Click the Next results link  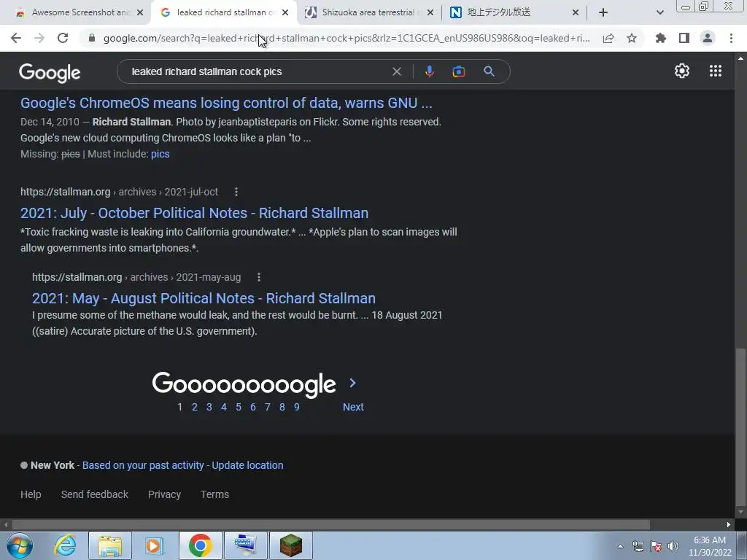click(x=353, y=407)
